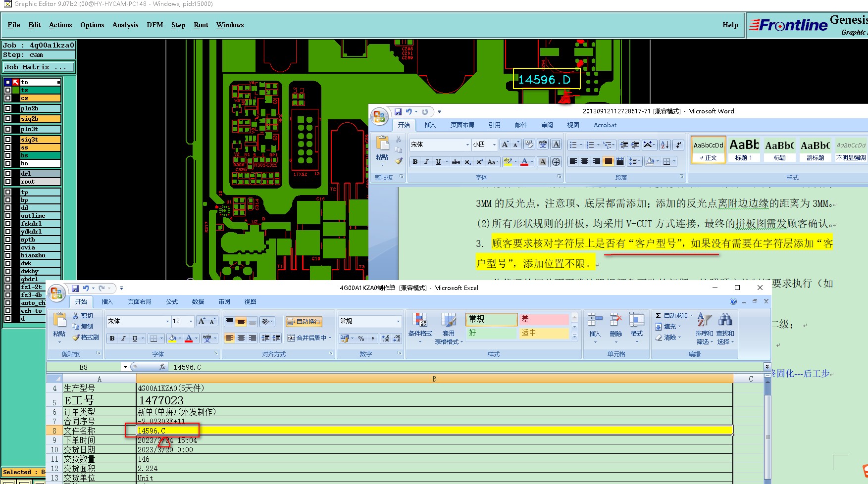This screenshot has width=868, height=484.
Task: Switch to the Excel 公式 tab
Action: pos(172,301)
